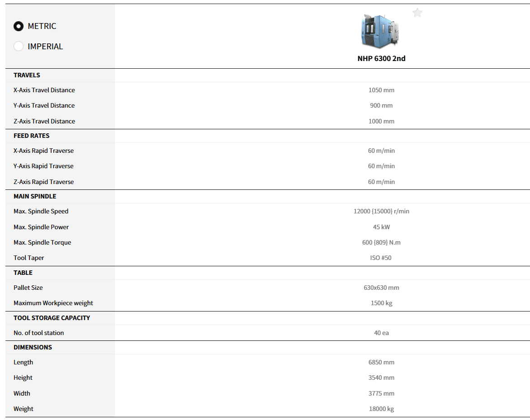Click the FEED RATES section header
The image size is (530, 420).
click(x=31, y=136)
